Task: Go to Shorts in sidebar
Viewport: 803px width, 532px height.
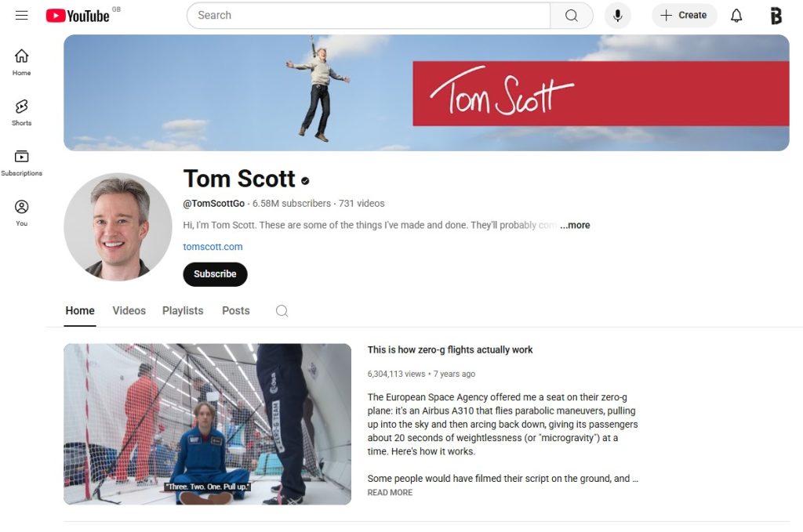Action: (x=21, y=113)
